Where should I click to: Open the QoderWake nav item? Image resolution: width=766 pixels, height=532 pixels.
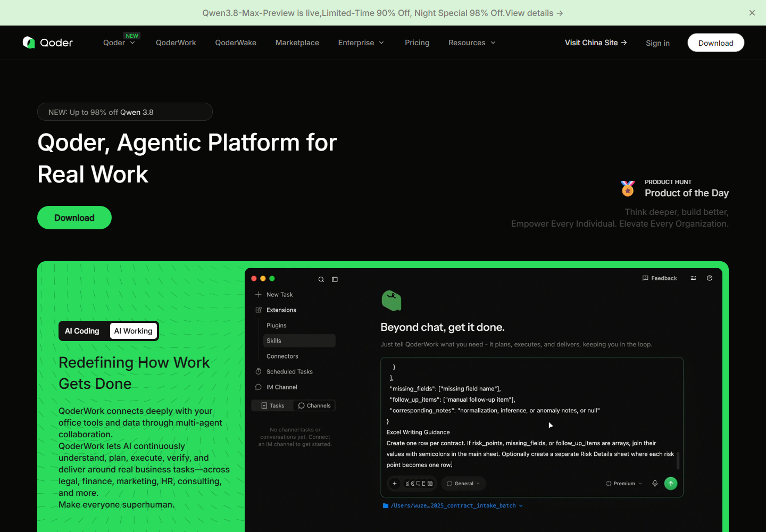point(236,43)
